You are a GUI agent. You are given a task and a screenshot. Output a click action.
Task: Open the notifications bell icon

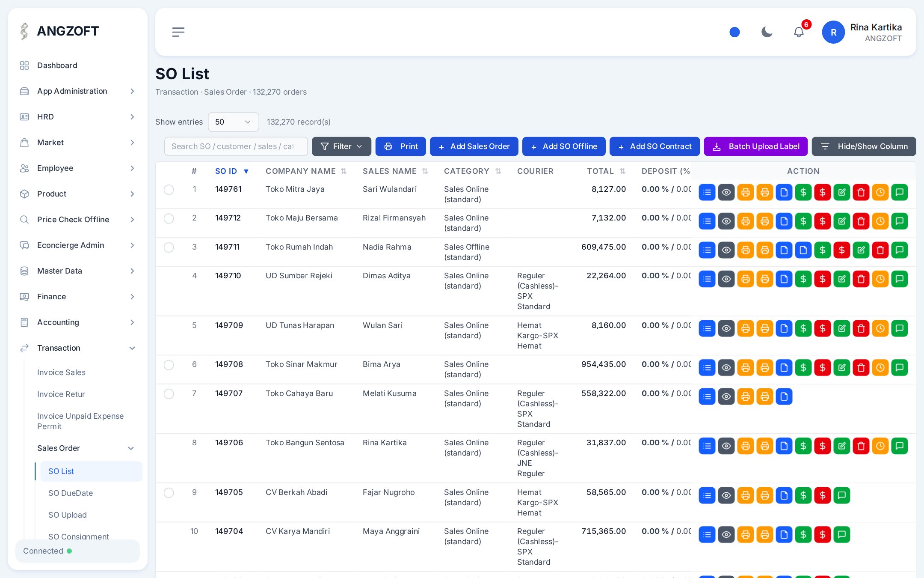click(799, 32)
